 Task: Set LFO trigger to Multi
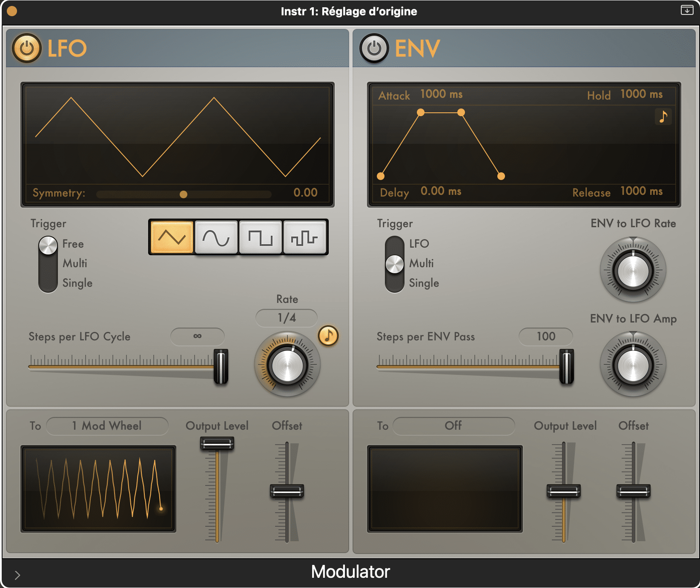(x=75, y=263)
